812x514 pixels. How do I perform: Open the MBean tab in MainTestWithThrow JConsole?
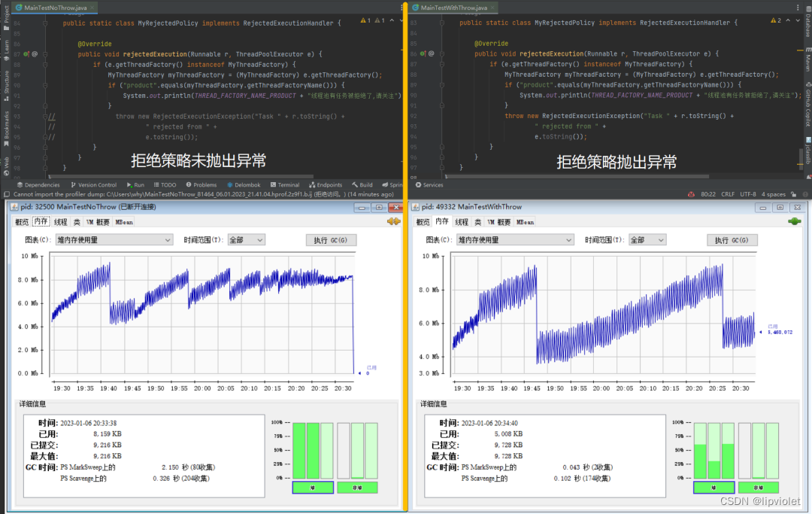(525, 222)
